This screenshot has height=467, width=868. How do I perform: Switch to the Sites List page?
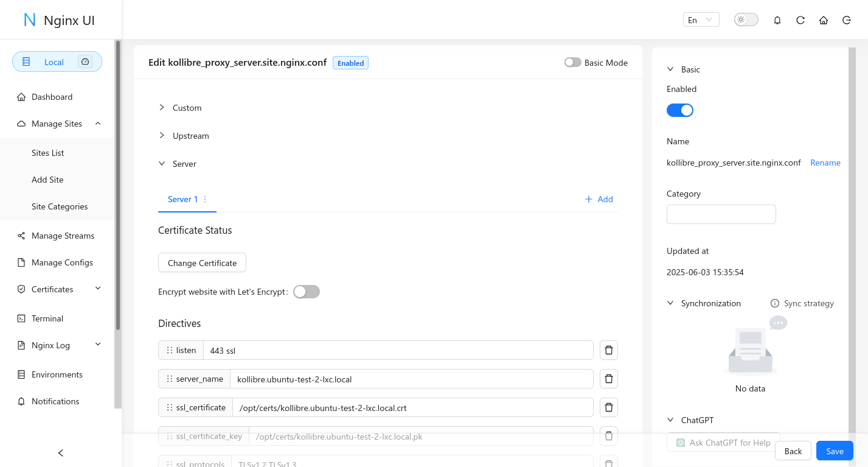pyautogui.click(x=47, y=152)
